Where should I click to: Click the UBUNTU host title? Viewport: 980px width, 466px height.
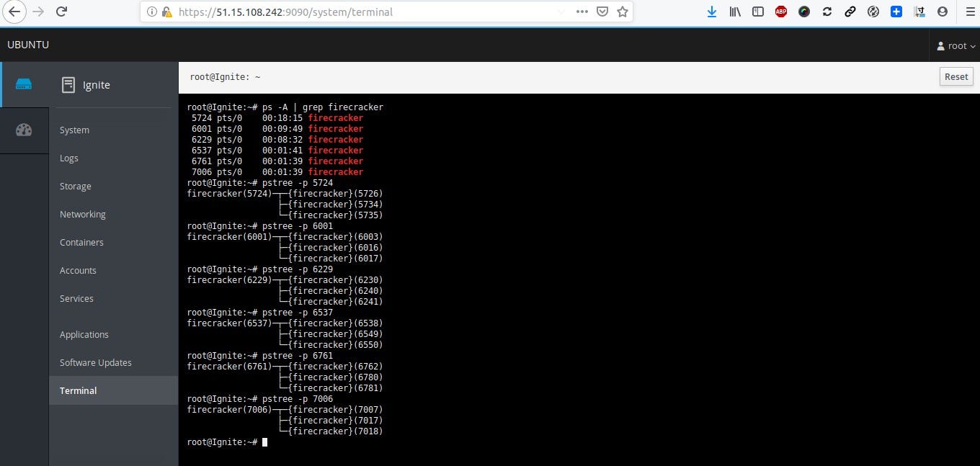click(28, 45)
